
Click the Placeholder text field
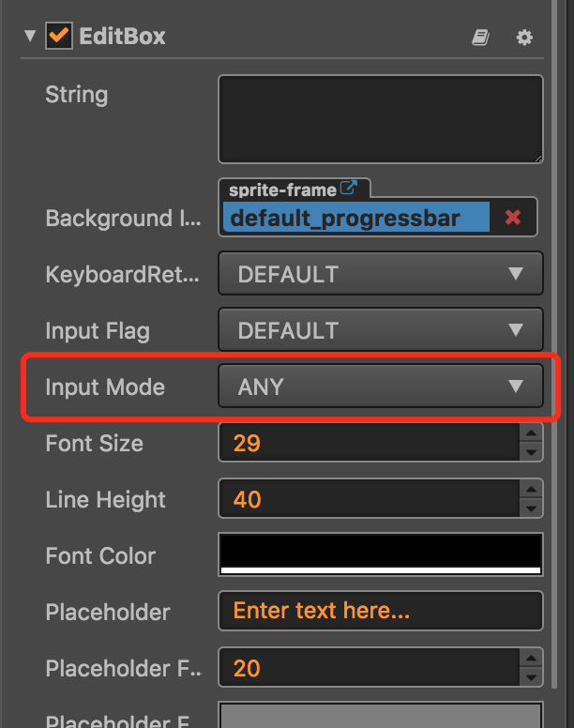click(x=380, y=612)
